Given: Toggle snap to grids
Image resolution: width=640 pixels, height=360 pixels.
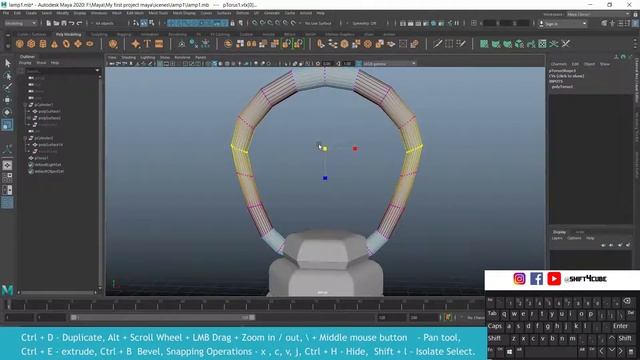Looking at the screenshot, I should 255,23.
